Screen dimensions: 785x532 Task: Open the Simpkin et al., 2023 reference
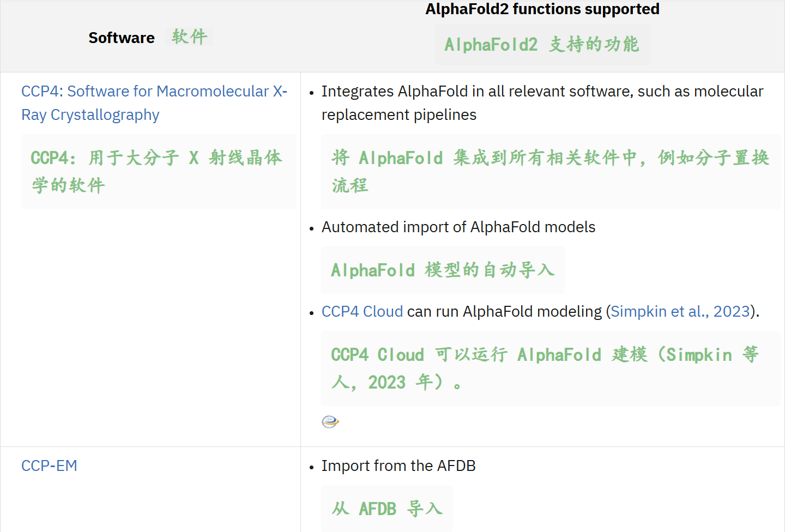680,311
